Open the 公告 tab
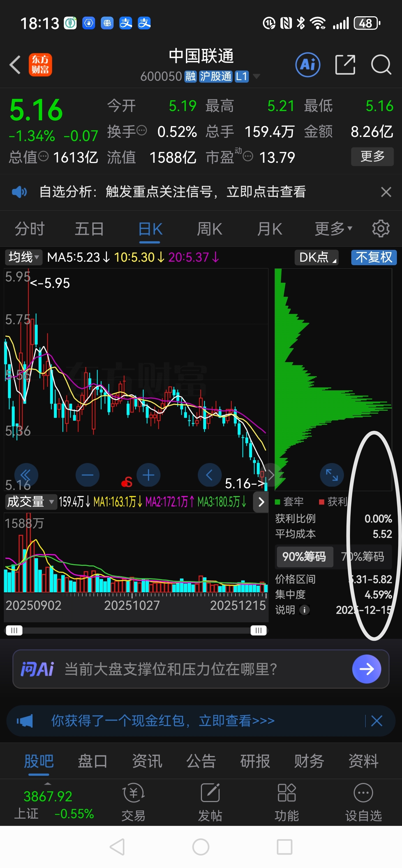402x868 pixels. coord(201,761)
